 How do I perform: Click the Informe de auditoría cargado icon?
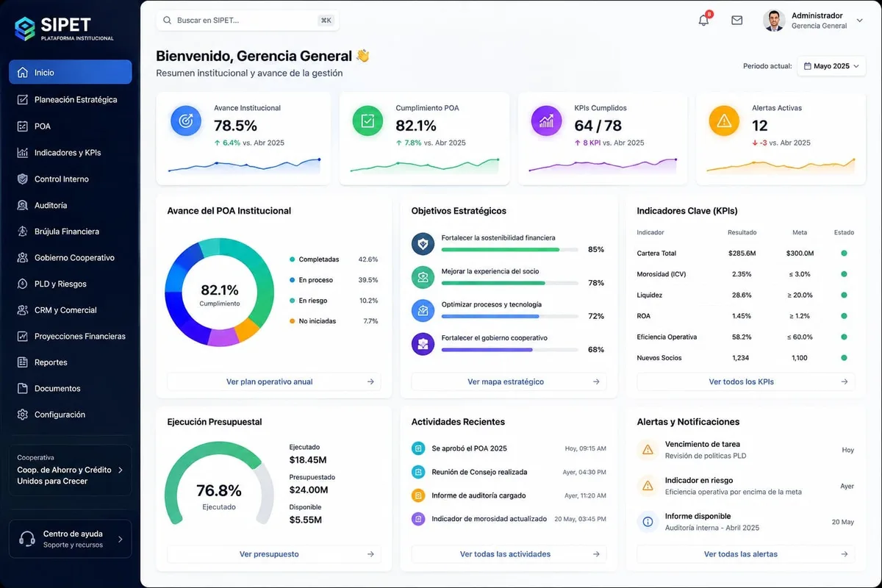pyautogui.click(x=418, y=495)
